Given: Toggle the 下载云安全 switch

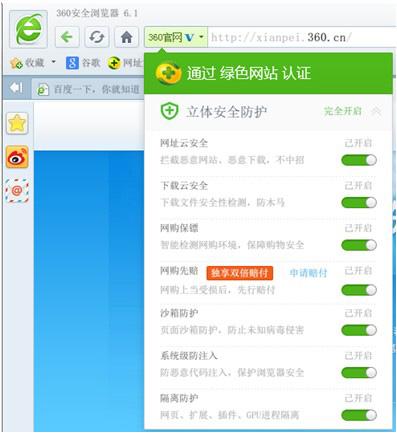Looking at the screenshot, I should point(359,203).
